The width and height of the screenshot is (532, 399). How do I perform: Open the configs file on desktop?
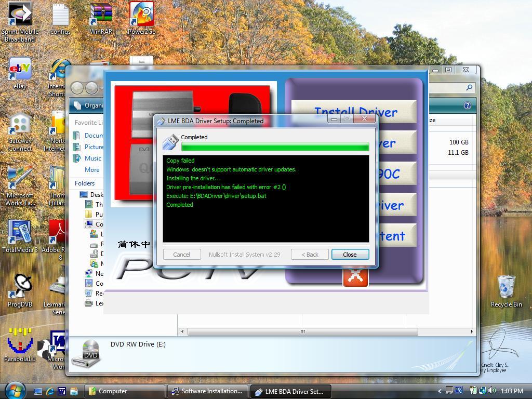[60, 20]
